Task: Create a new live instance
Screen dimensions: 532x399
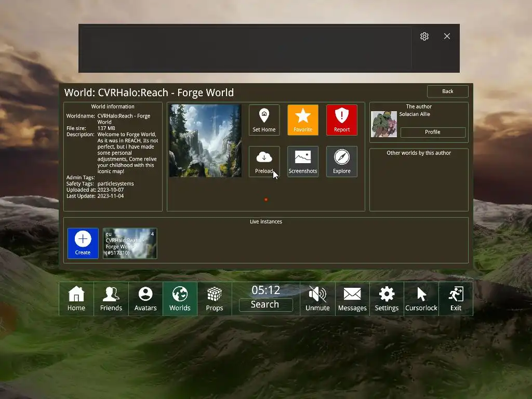Action: point(83,243)
